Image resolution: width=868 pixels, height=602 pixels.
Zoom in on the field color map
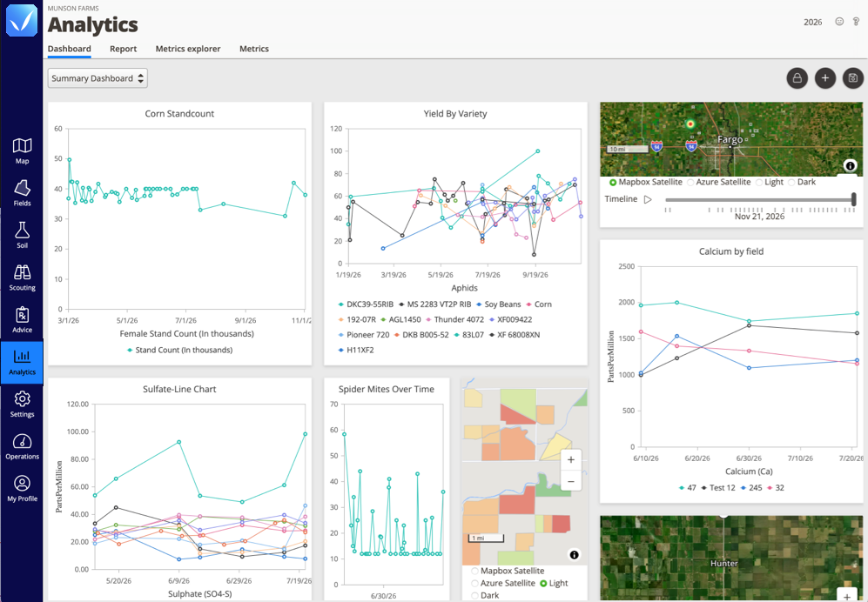(x=571, y=460)
